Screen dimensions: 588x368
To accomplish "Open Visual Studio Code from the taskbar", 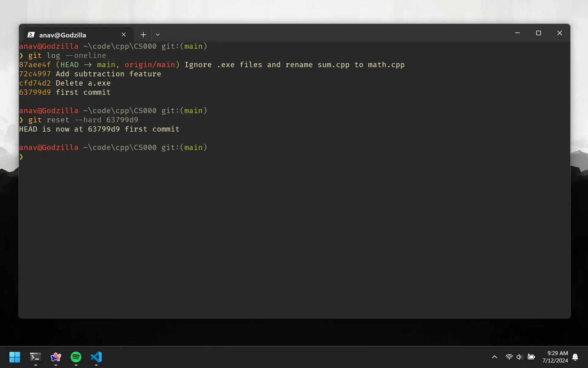I will 96,357.
